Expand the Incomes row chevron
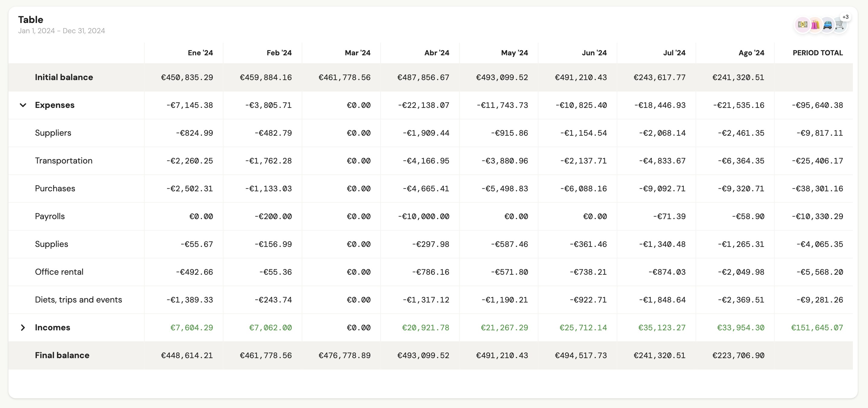This screenshot has width=868, height=408. (x=23, y=328)
